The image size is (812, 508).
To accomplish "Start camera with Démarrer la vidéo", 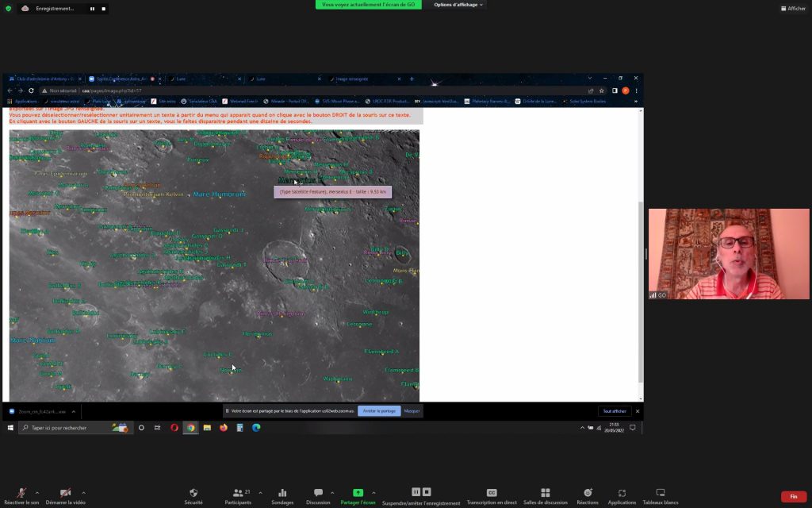I will [x=65, y=496].
